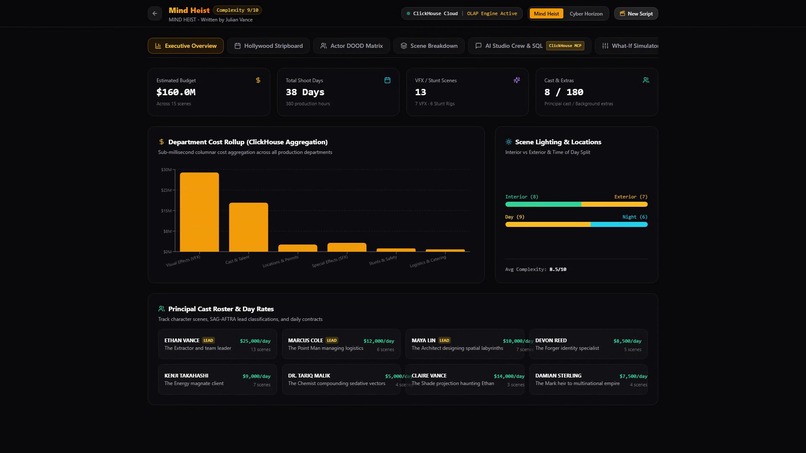Click the Interior (8) label
The height and width of the screenshot is (453, 806).
coord(522,197)
